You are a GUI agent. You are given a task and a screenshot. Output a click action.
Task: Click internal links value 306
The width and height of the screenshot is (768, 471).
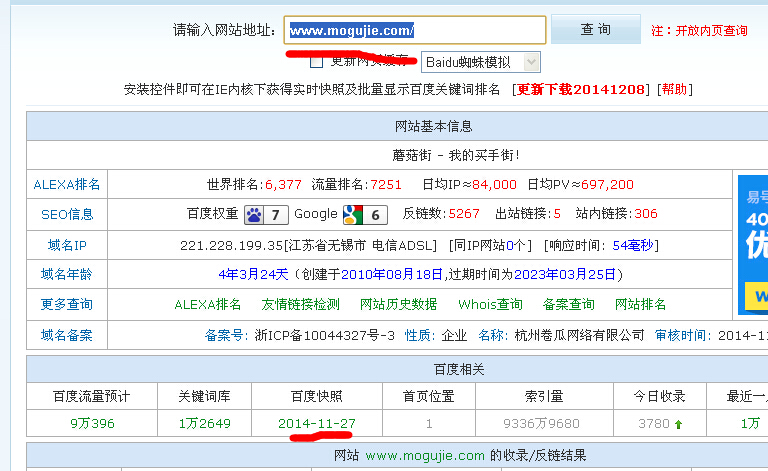(646, 214)
